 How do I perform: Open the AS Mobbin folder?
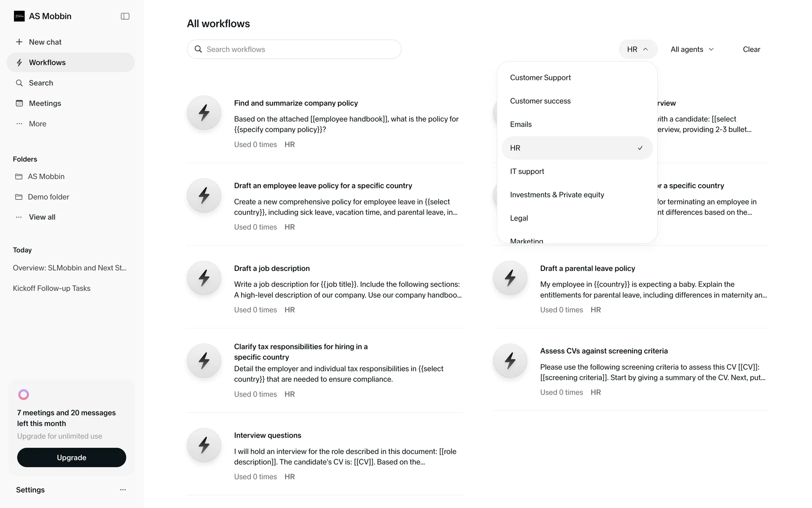pyautogui.click(x=46, y=177)
